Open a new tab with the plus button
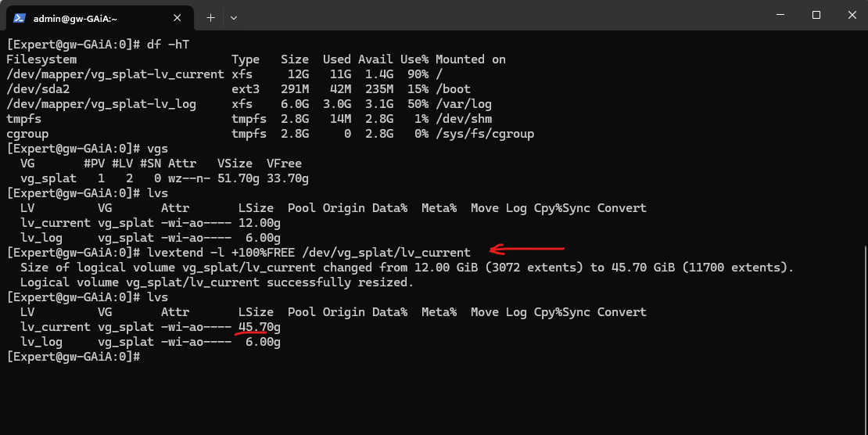 click(x=210, y=18)
